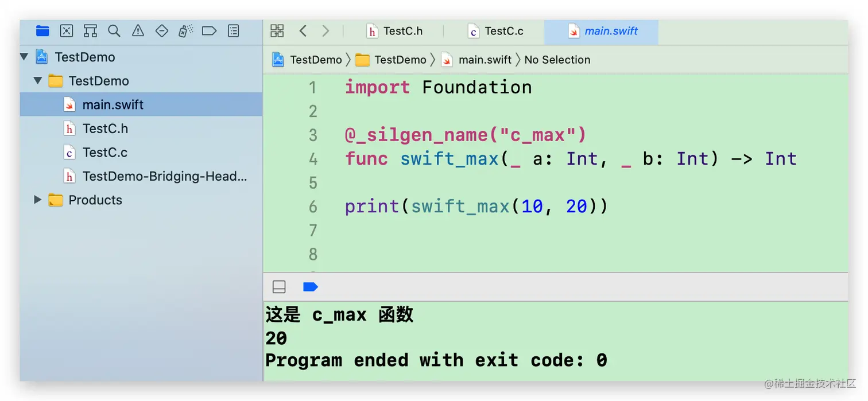The height and width of the screenshot is (401, 868).
Task: Open the Project navigator folder icon
Action: pos(42,31)
